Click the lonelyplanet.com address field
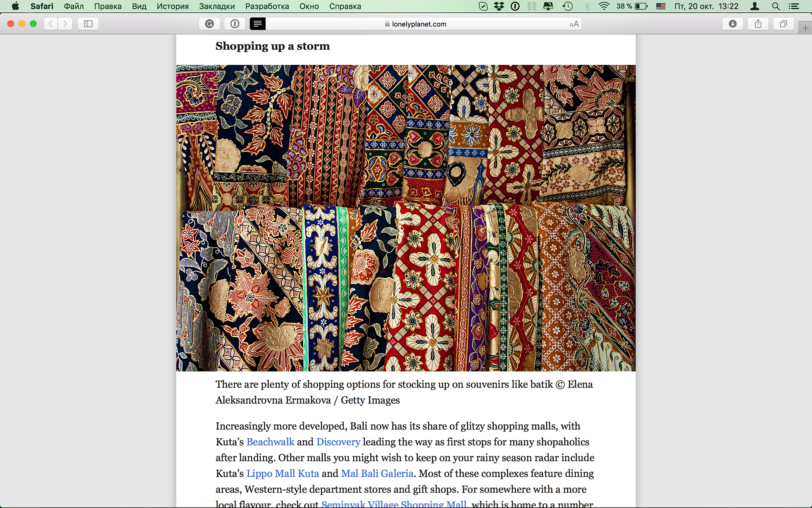The height and width of the screenshot is (508, 812). tap(416, 24)
